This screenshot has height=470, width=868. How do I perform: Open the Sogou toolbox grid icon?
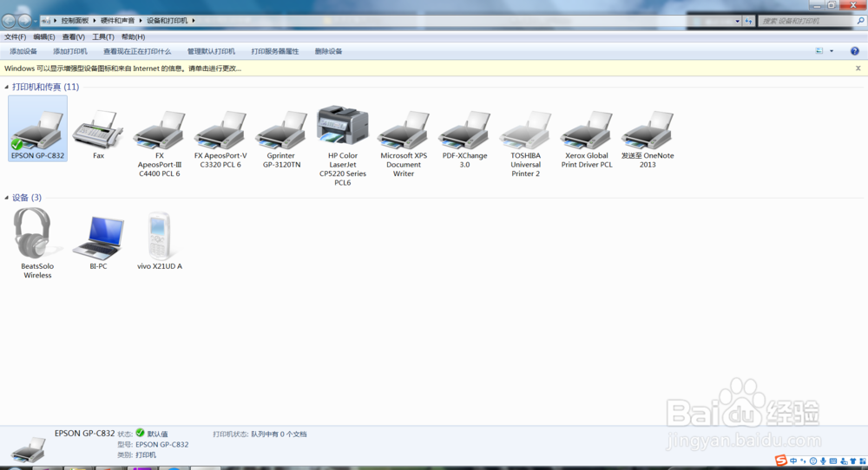863,460
